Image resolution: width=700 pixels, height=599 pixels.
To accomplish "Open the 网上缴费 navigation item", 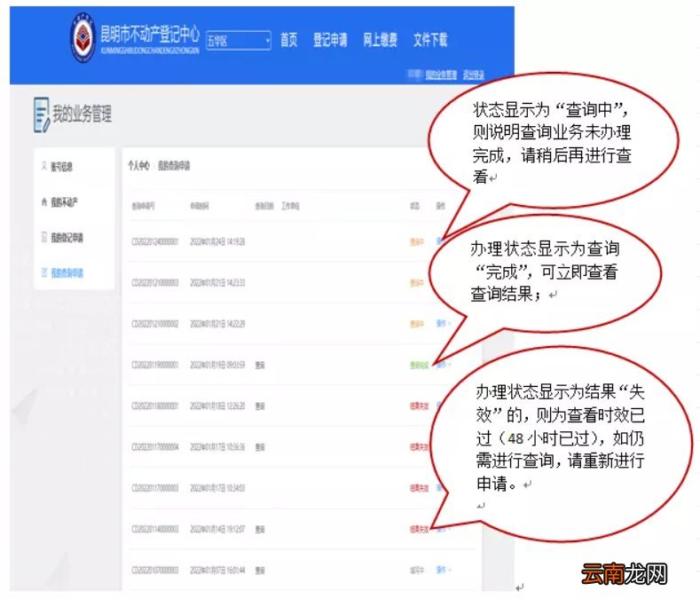I will pyautogui.click(x=380, y=40).
